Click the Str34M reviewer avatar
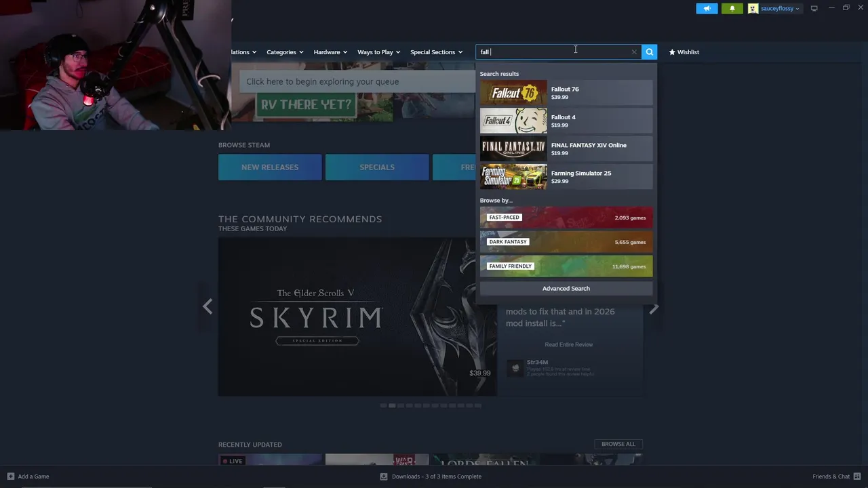This screenshot has width=868, height=488. pyautogui.click(x=515, y=368)
